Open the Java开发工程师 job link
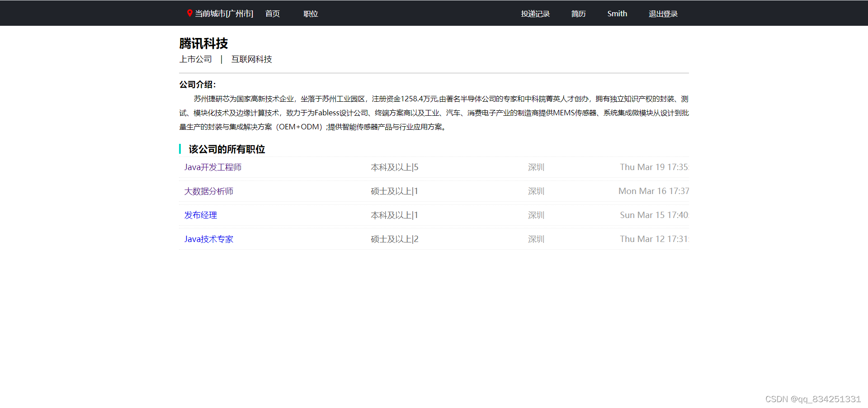This screenshot has width=868, height=408. [213, 167]
